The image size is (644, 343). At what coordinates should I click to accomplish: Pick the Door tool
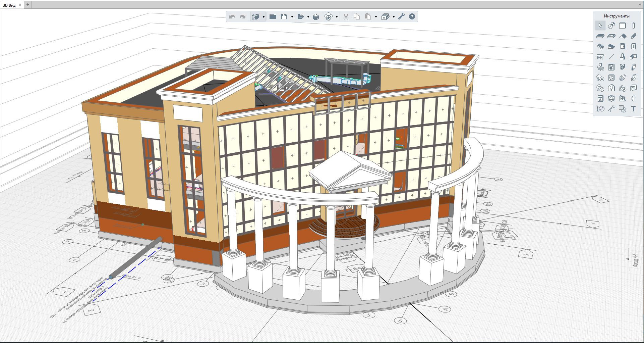[622, 46]
